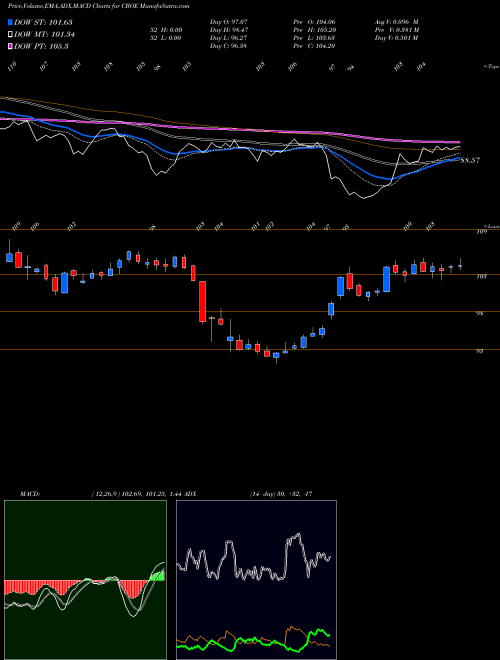
Task: Click the blue DOW ST legend swatch
Action: click(x=10, y=22)
